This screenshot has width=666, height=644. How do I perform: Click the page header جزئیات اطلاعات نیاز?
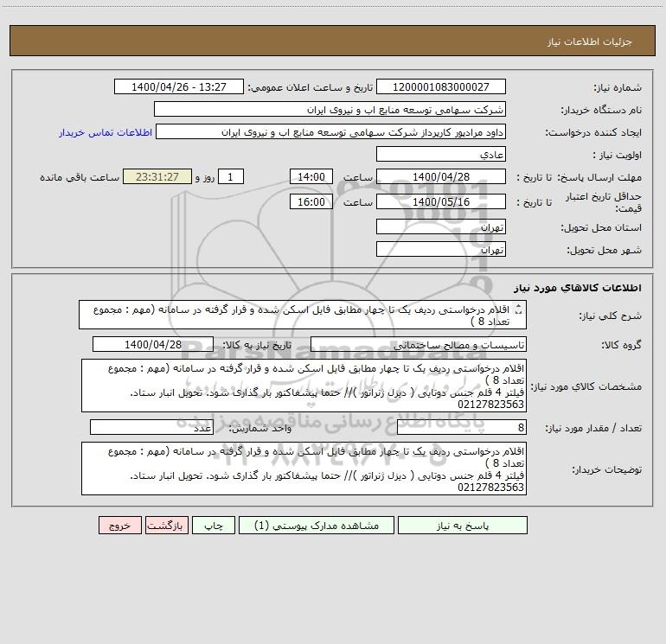click(589, 41)
